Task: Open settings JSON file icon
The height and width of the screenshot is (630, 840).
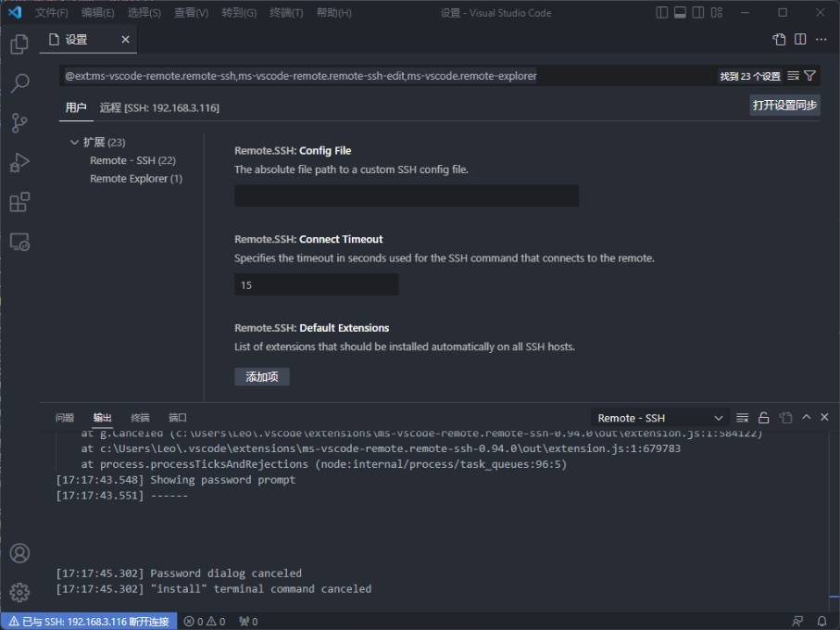Action: pos(780,39)
